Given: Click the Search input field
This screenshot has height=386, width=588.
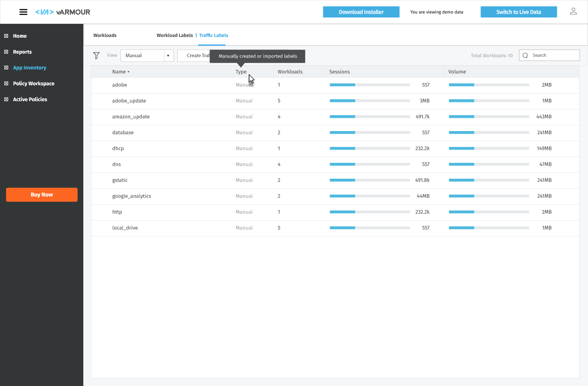Looking at the screenshot, I should point(550,55).
